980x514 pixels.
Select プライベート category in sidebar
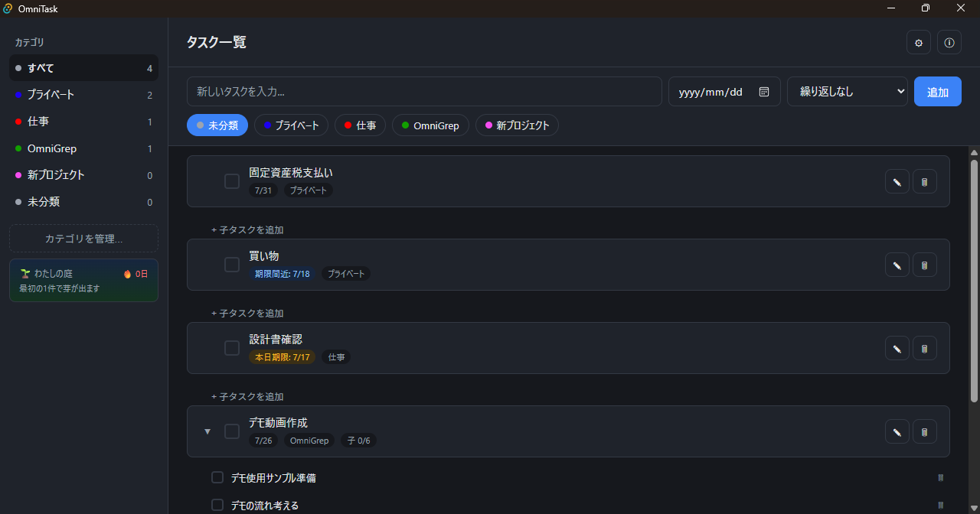tap(83, 95)
